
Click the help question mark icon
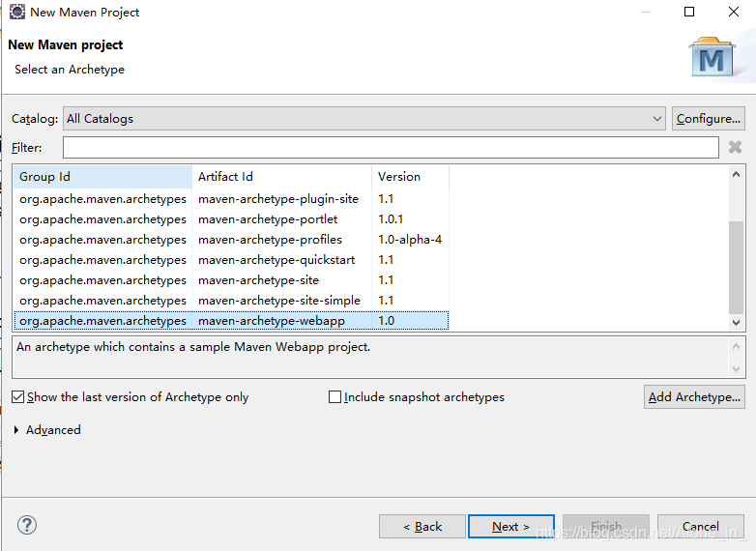click(27, 525)
